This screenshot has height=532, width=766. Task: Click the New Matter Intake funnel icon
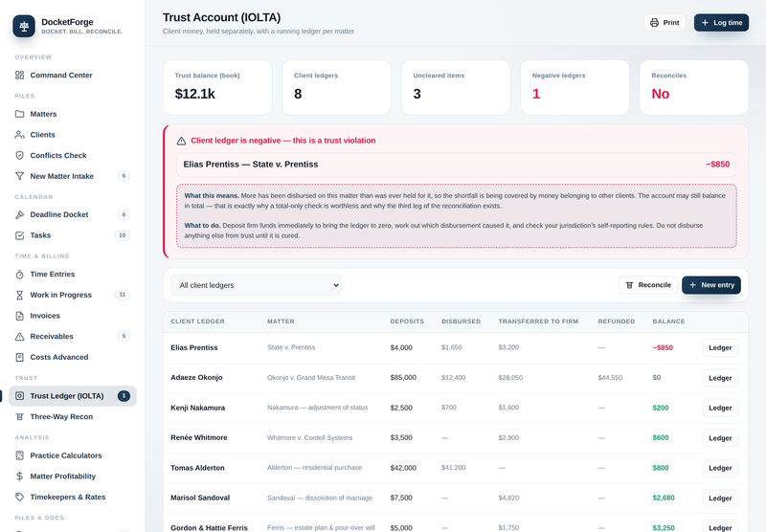click(x=19, y=176)
